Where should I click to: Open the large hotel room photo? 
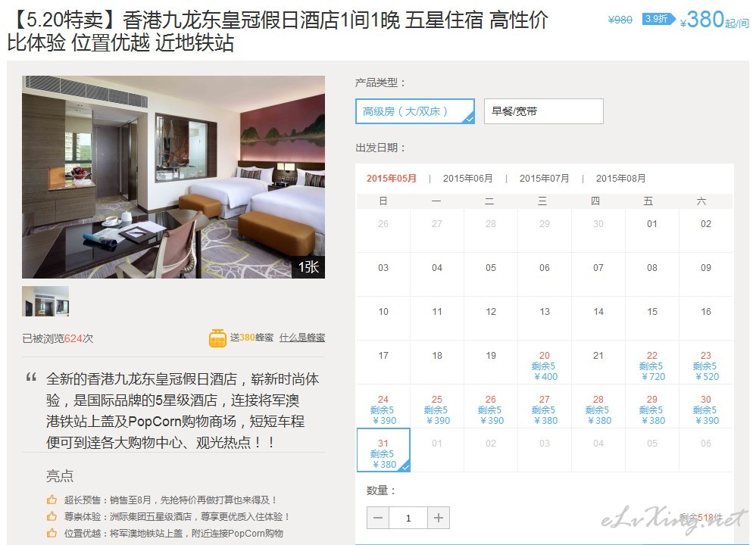[x=173, y=177]
